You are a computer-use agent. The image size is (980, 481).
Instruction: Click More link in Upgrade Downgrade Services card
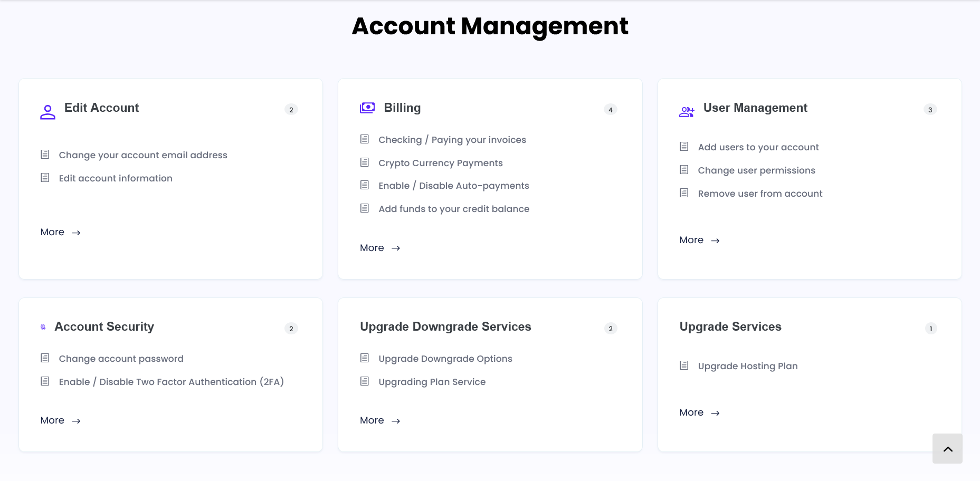[380, 420]
